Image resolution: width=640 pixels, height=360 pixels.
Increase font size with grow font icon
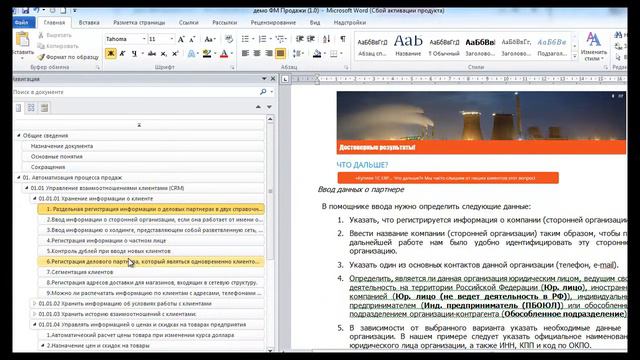click(x=181, y=39)
